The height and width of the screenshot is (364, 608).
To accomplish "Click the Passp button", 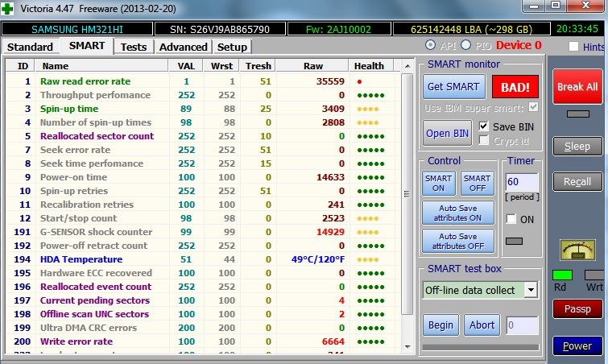I will click(577, 308).
